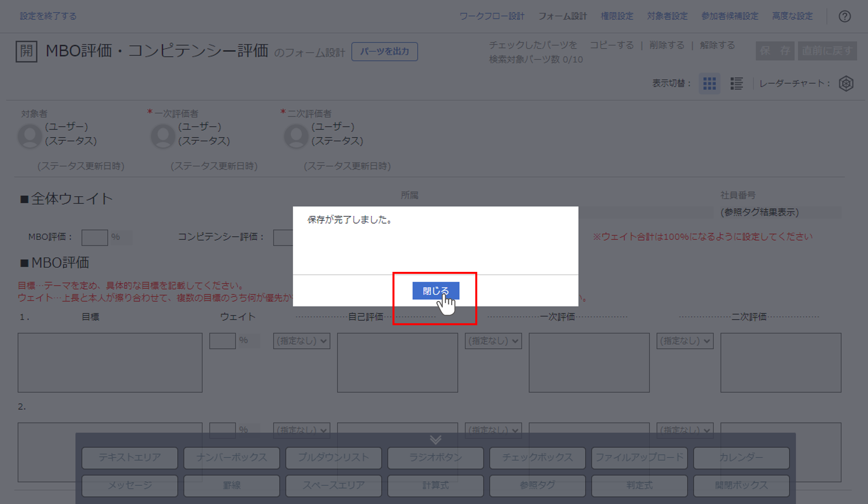Click goal 1 二次評価 comment area

click(781, 363)
